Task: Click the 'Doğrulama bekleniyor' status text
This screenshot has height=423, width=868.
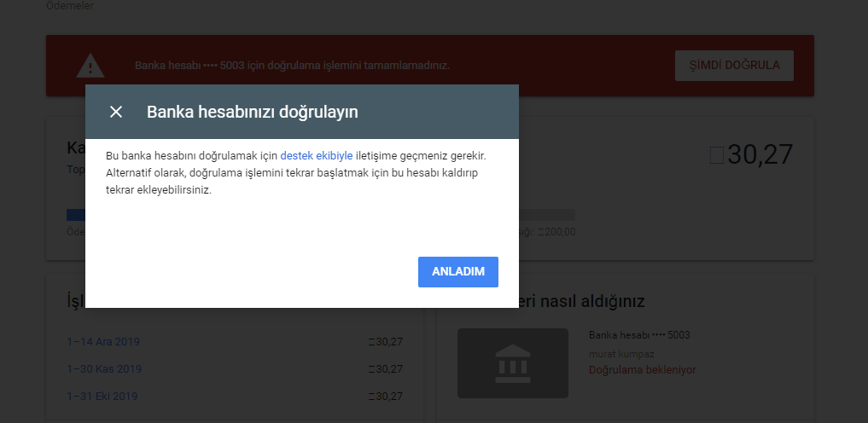Action: [x=642, y=370]
